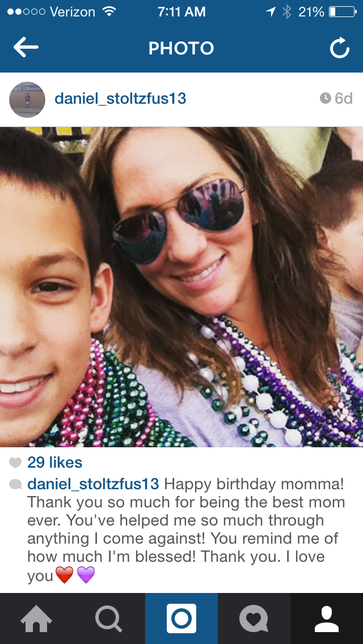Tap the comment bubble icon by caption
The width and height of the screenshot is (363, 644).
15,484
